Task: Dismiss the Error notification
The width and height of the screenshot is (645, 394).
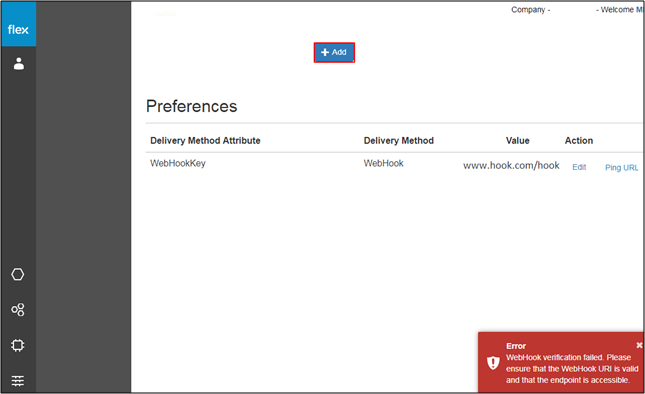Action: pyautogui.click(x=639, y=345)
